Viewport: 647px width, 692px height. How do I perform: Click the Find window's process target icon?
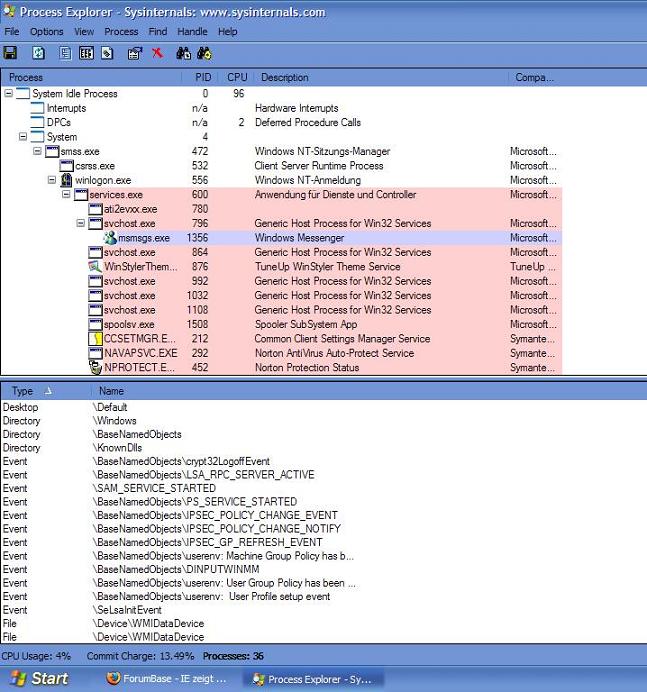coord(204,53)
